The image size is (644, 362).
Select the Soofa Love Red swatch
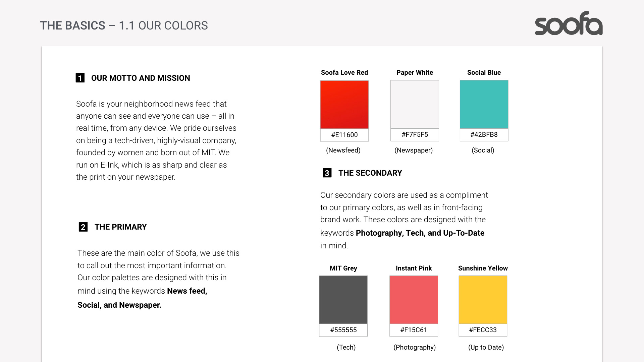344,105
